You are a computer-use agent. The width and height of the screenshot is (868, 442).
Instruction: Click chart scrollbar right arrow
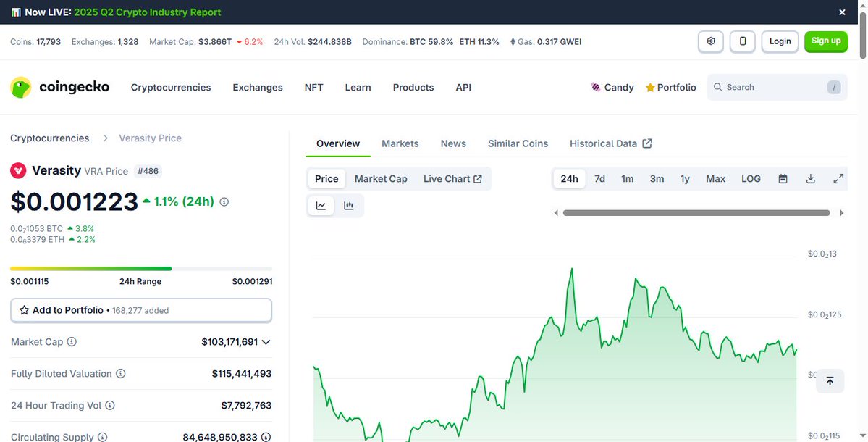tap(842, 213)
